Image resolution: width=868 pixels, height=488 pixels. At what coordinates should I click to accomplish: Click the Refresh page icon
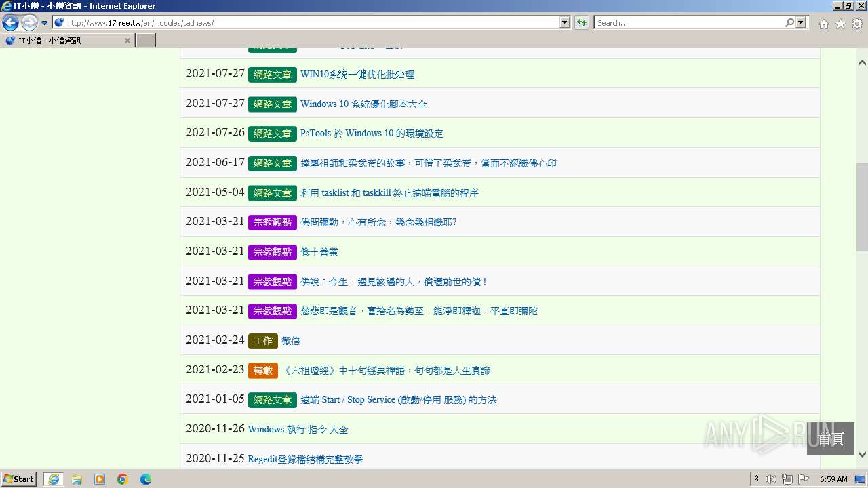pyautogui.click(x=582, y=23)
